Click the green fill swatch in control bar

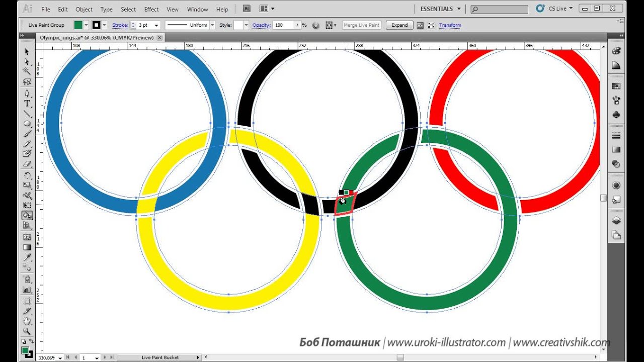[x=78, y=25]
